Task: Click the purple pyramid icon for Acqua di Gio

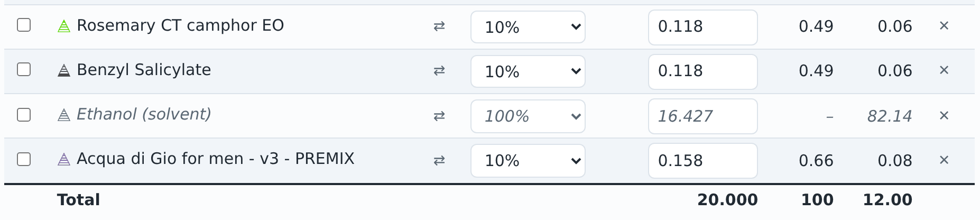Action: (64, 159)
